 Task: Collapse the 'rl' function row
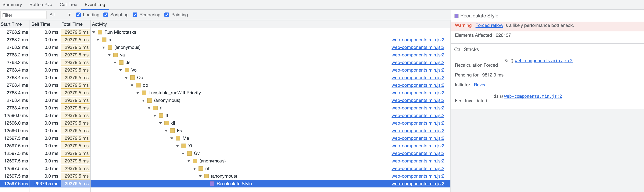[x=149, y=108]
